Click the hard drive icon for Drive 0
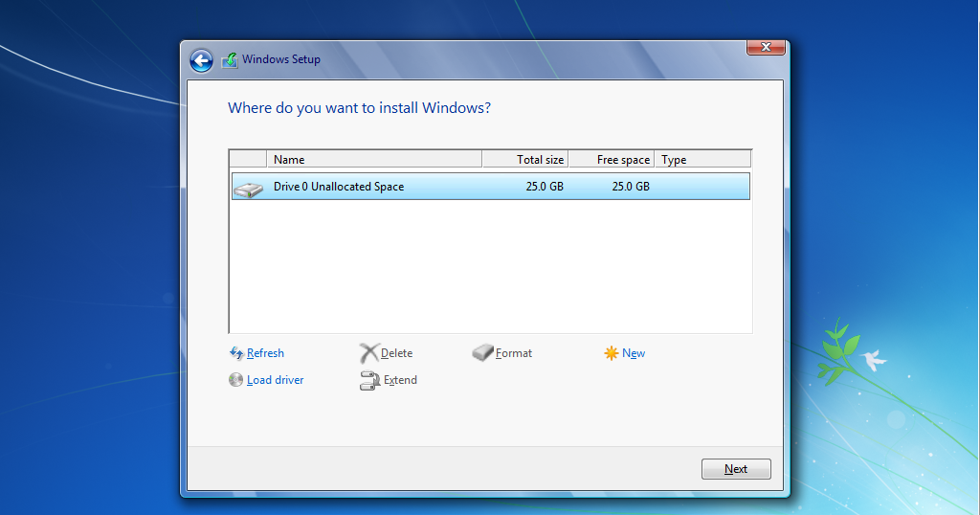 (x=249, y=189)
